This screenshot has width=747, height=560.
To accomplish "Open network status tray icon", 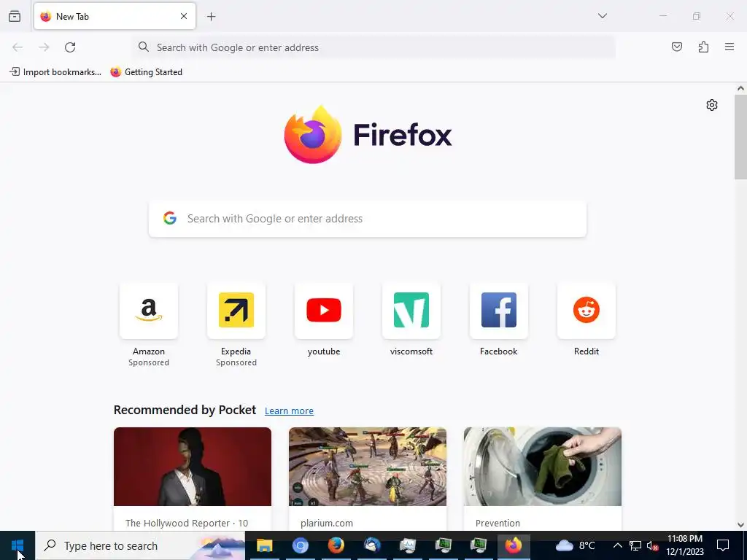I will coord(635,545).
